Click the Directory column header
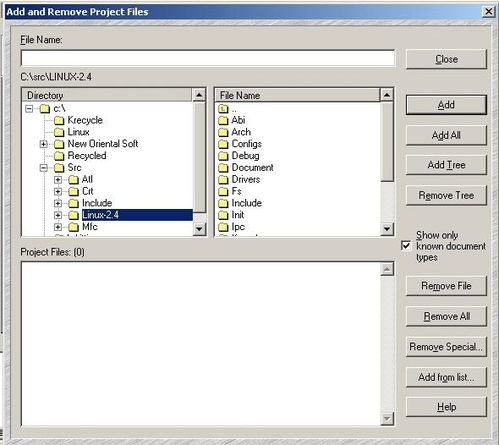Screen dimensions: 499x445 point(107,95)
